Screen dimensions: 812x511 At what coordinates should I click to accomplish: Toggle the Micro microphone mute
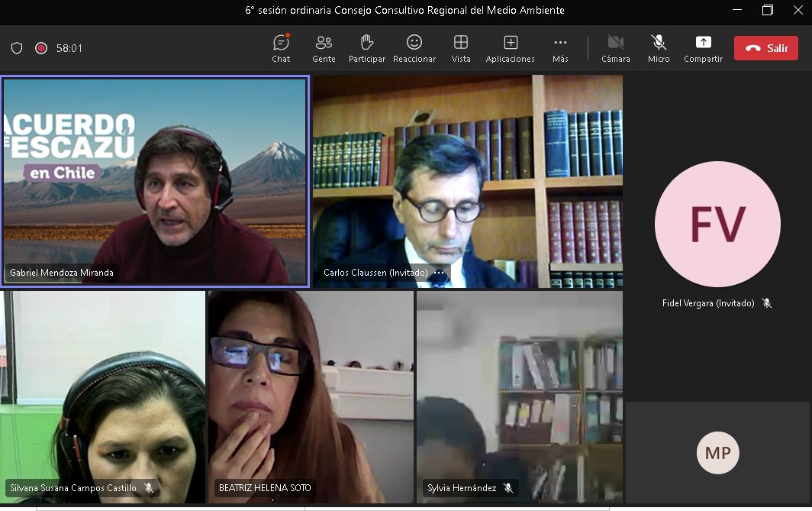(x=659, y=49)
